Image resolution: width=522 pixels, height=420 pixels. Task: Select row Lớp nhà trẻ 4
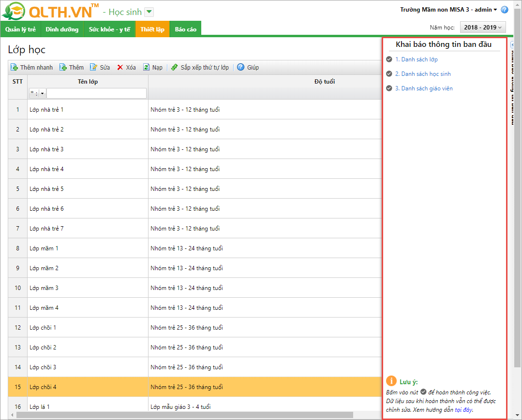(195, 169)
